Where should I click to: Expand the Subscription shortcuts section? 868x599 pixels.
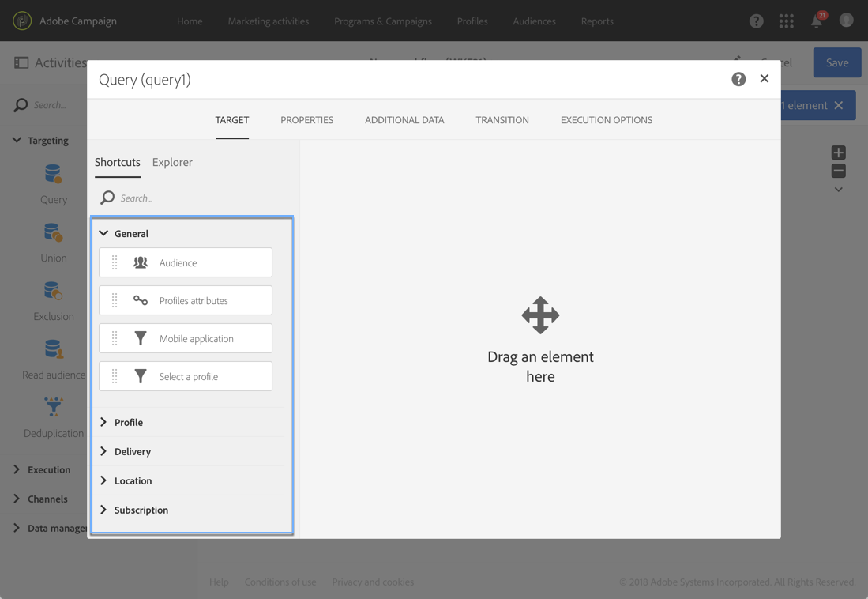pyautogui.click(x=103, y=510)
